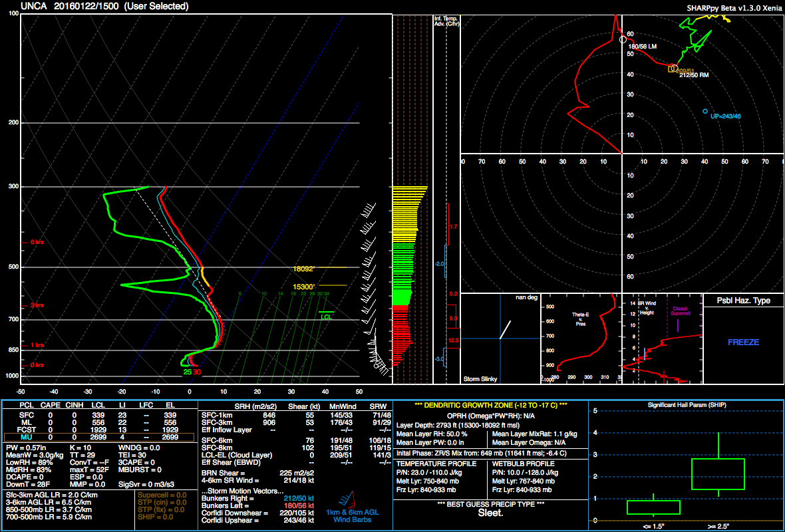785x532 pixels.
Task: Click the 'STP (fix) = 0.0' parameter
Action: pos(161,509)
